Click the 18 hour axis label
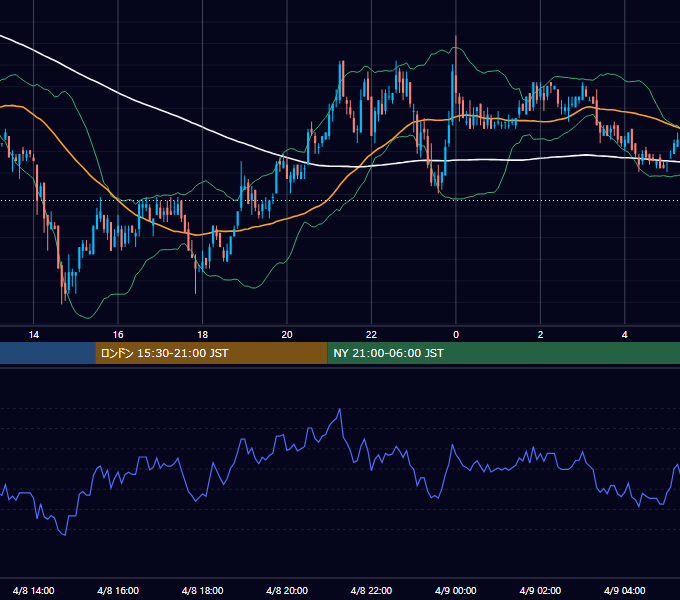Image resolution: width=680 pixels, height=600 pixels. (203, 335)
